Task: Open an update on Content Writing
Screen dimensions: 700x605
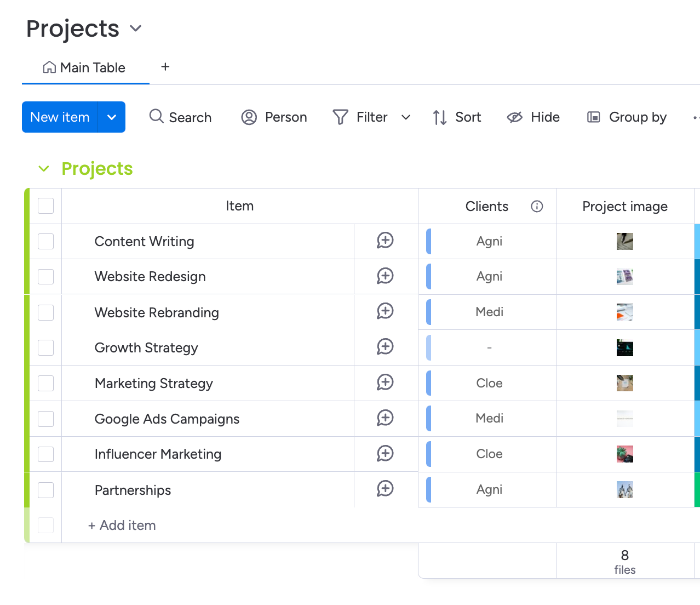Action: [386, 241]
